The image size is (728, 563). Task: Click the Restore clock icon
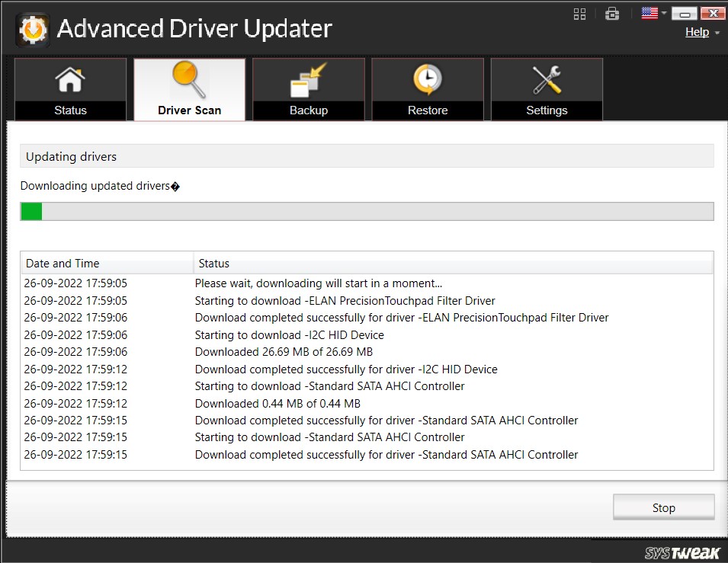(427, 78)
